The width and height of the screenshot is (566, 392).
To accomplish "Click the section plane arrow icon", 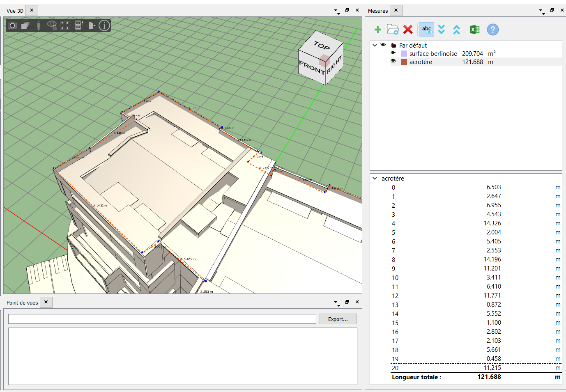I will pyautogui.click(x=92, y=26).
